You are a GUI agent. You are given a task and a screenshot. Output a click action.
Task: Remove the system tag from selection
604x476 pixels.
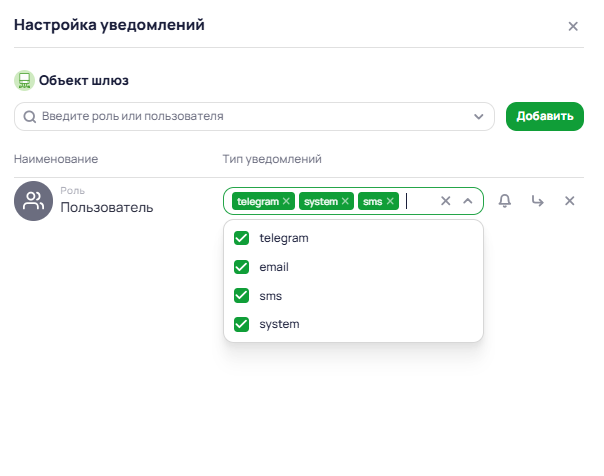click(x=346, y=201)
